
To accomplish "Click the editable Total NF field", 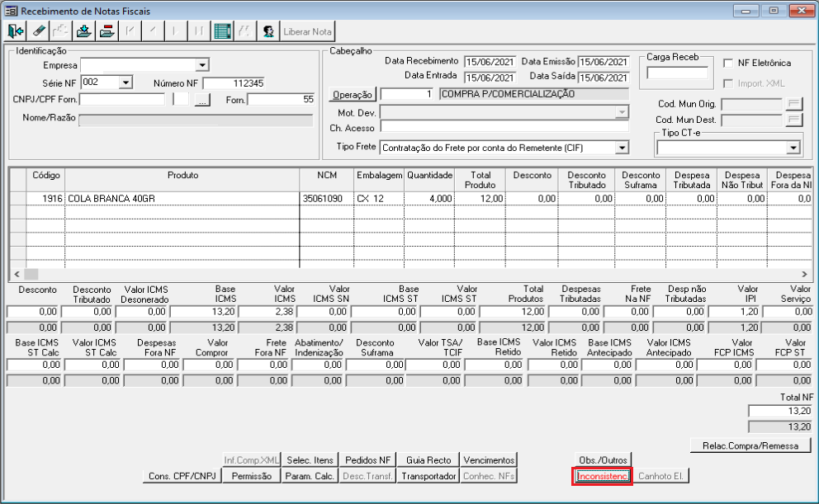I will coord(780,411).
